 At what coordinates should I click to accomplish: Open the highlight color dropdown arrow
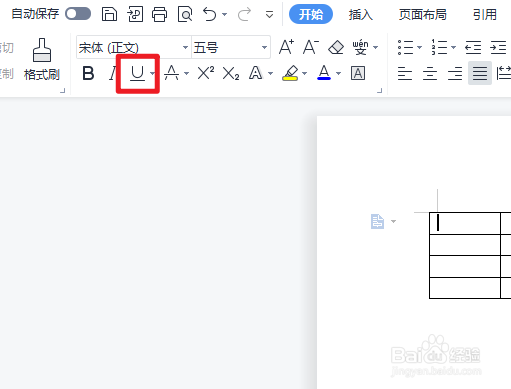coord(304,73)
